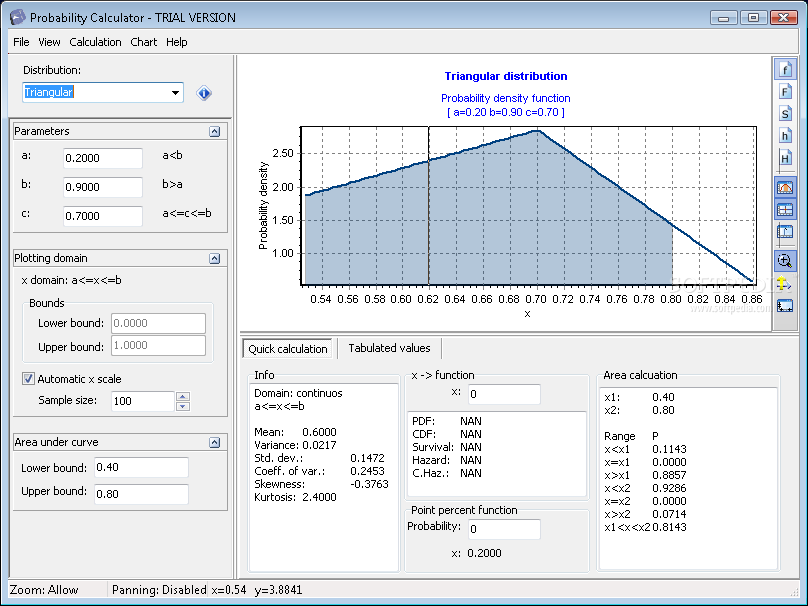The image size is (808, 606).
Task: Click the Point percent Probability input
Action: 504,529
